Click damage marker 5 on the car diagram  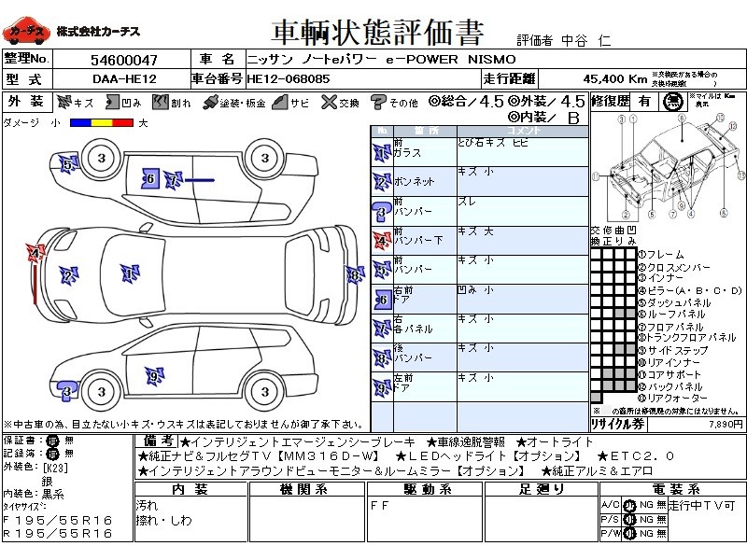click(x=68, y=164)
